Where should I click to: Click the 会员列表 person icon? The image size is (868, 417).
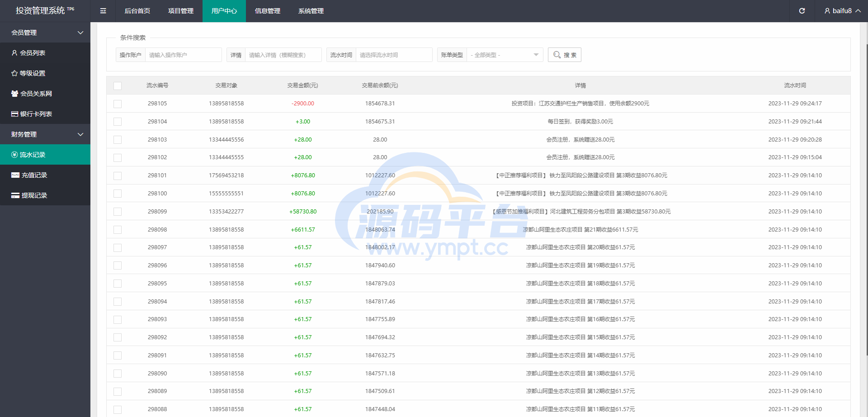point(14,53)
